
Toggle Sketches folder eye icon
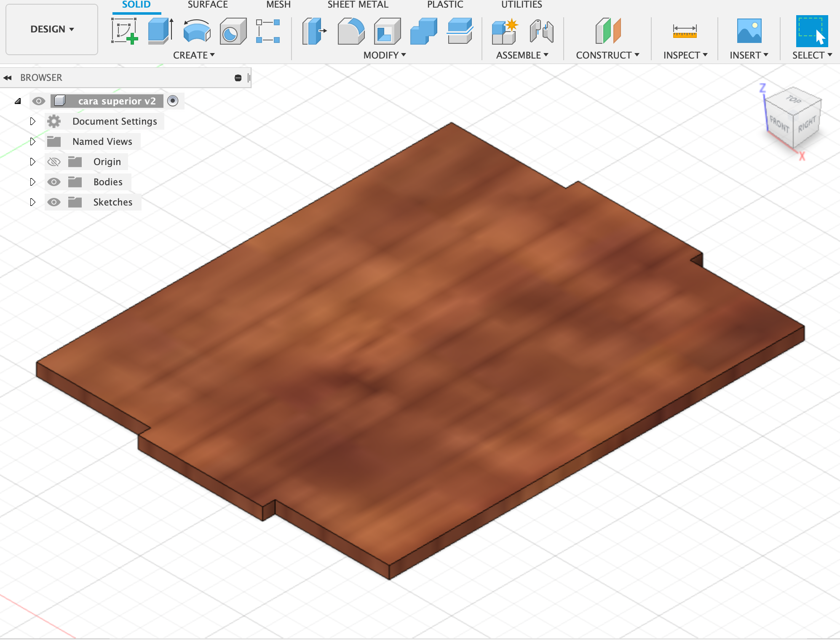point(54,202)
